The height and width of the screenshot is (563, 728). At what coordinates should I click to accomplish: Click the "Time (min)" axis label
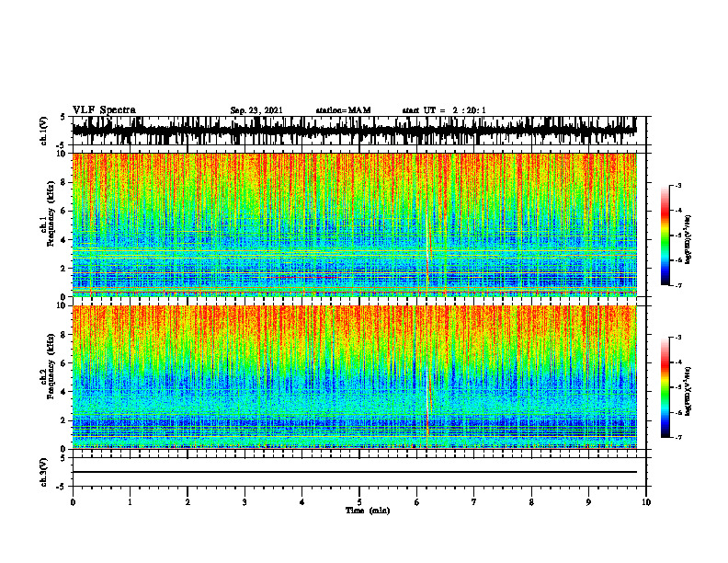368,511
